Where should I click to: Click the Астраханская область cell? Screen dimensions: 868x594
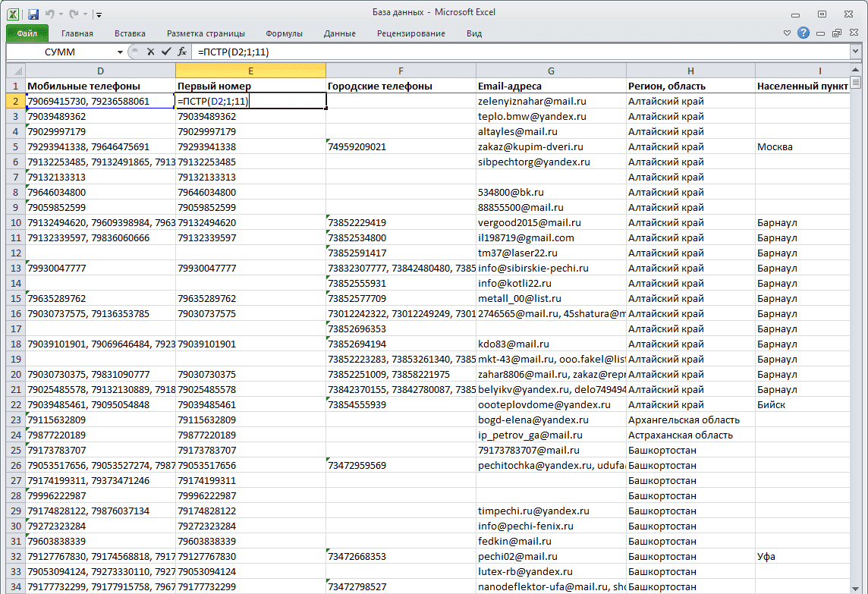click(690, 435)
